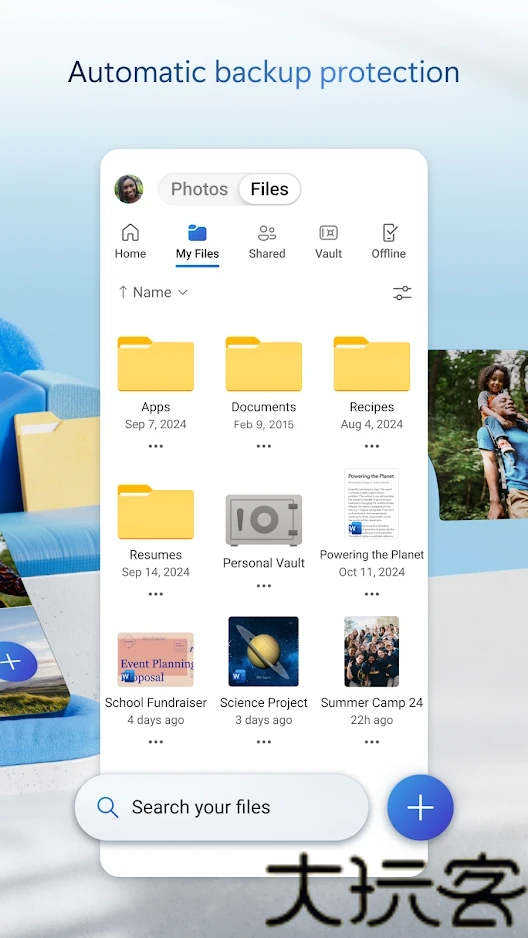
Task: Open the Recipes folder
Action: click(x=372, y=364)
